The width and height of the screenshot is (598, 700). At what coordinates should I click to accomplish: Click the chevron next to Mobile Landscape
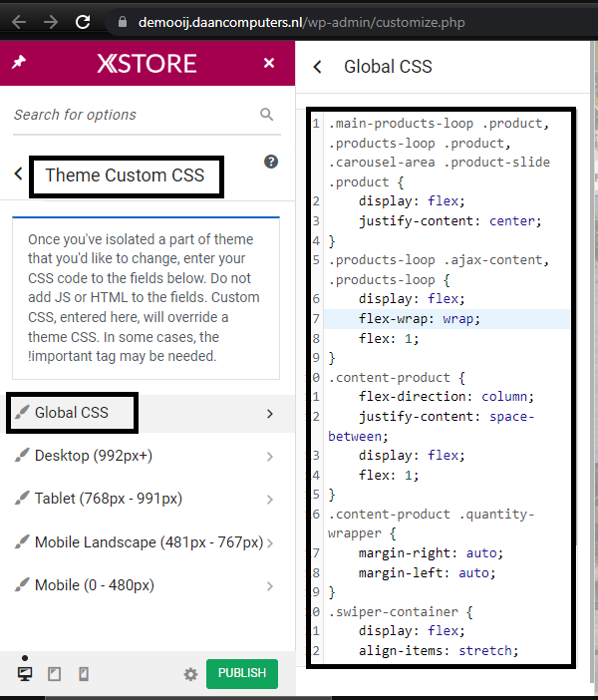coord(269,542)
